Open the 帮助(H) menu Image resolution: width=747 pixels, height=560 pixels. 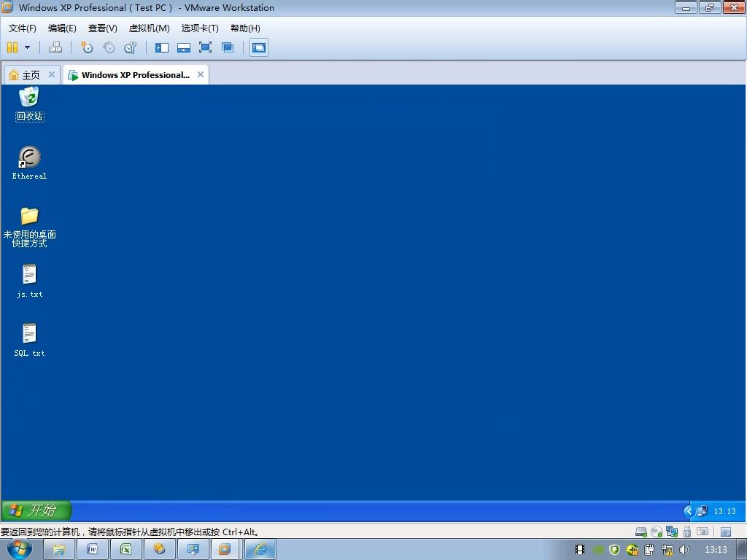tap(245, 28)
